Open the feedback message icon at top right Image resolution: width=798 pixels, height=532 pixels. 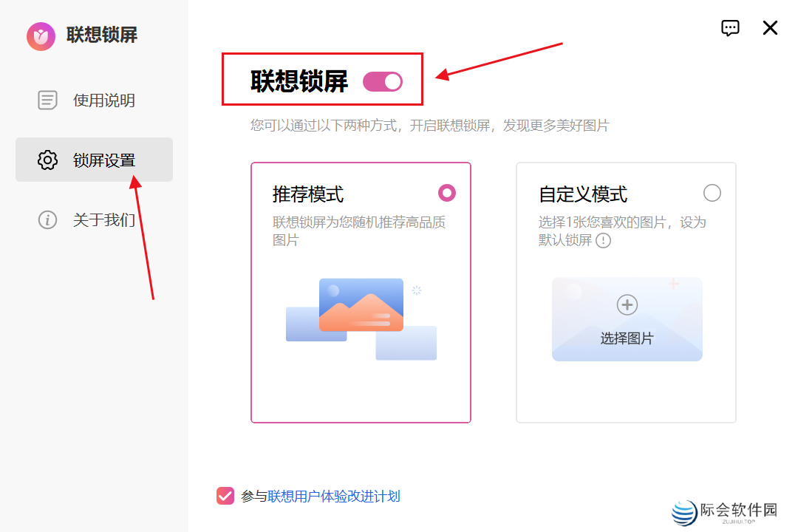click(730, 28)
